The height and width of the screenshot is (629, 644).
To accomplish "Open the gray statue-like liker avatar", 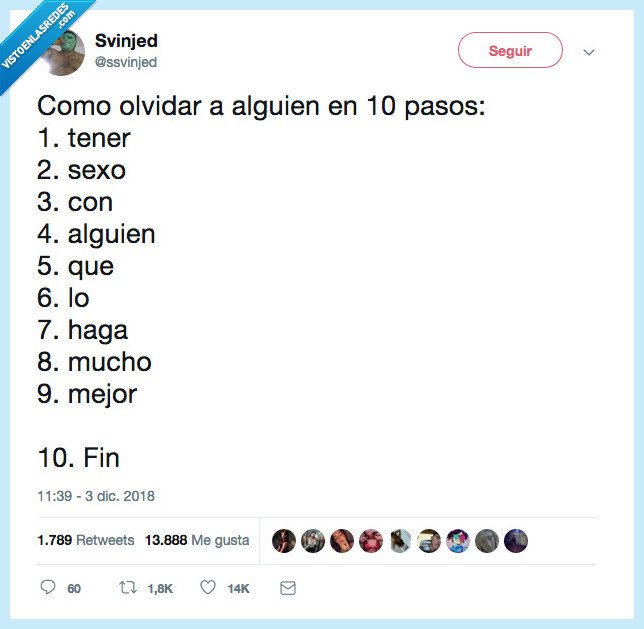I will coord(487,541).
